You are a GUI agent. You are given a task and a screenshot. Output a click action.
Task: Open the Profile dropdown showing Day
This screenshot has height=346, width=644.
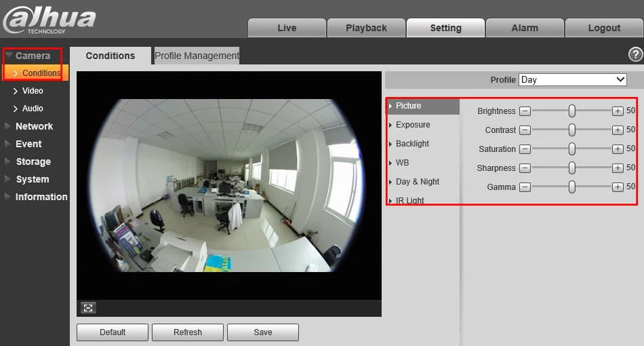(x=573, y=80)
